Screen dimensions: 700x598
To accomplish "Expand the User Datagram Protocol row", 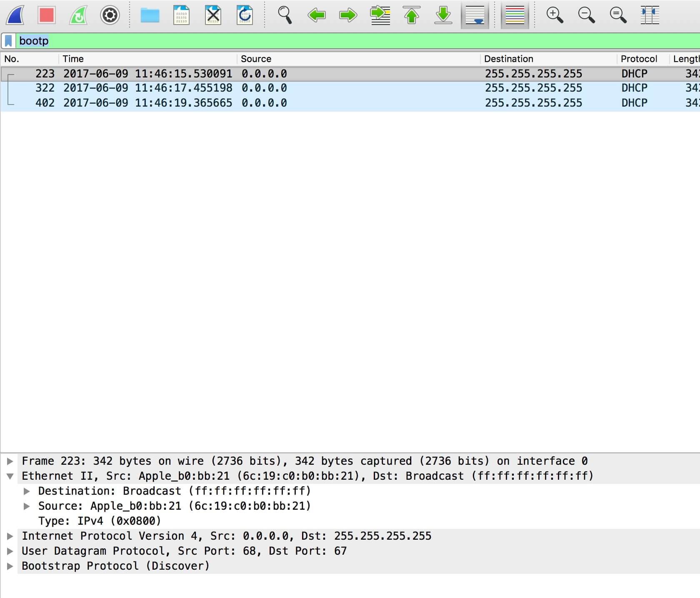I will coord(10,551).
